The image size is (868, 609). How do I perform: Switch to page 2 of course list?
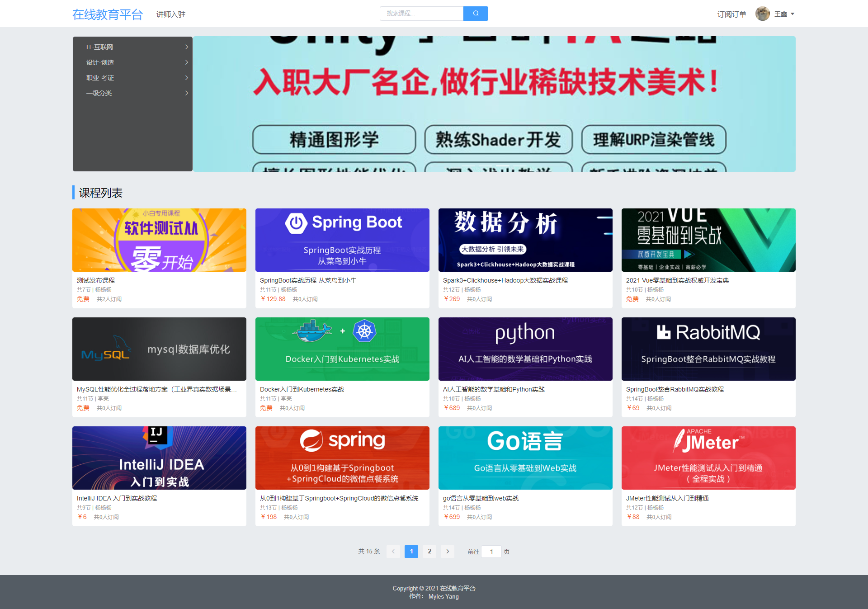click(429, 551)
